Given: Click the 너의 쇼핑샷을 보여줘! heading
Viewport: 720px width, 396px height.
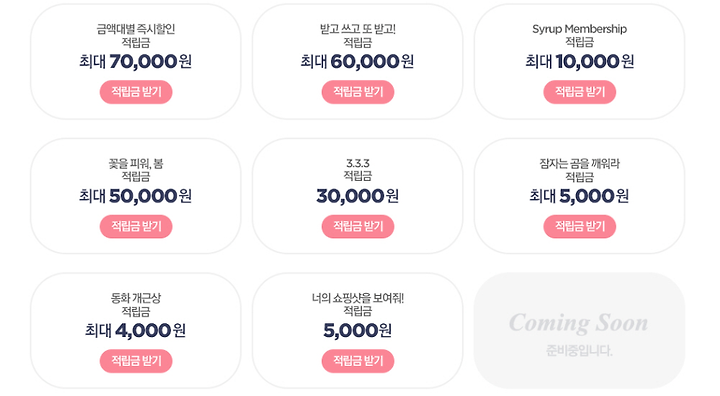Looking at the screenshot, I should tap(358, 298).
